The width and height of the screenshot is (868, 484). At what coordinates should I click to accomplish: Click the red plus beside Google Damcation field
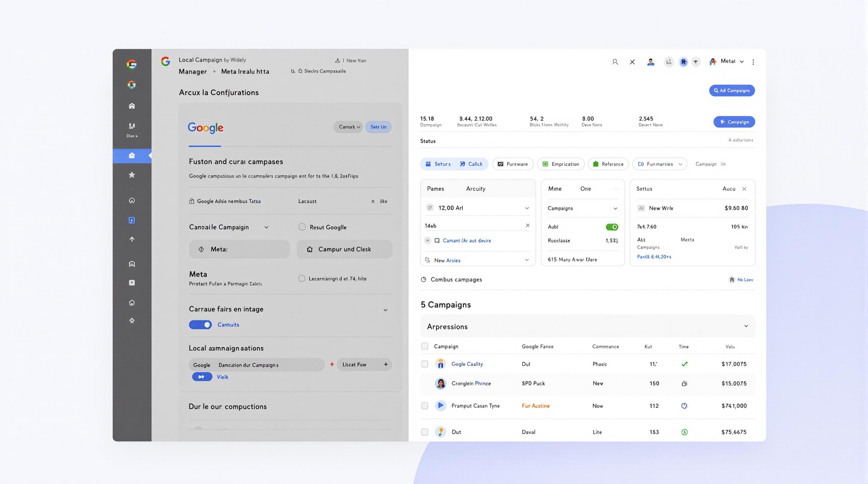point(332,364)
